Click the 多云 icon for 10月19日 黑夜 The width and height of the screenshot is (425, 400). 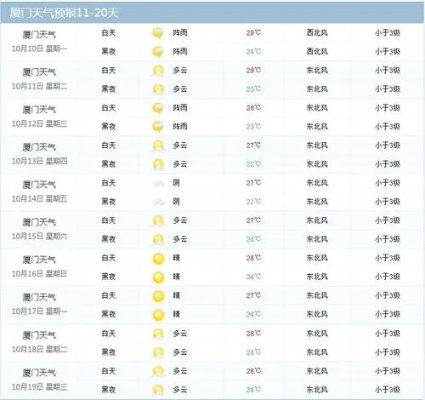tap(158, 390)
